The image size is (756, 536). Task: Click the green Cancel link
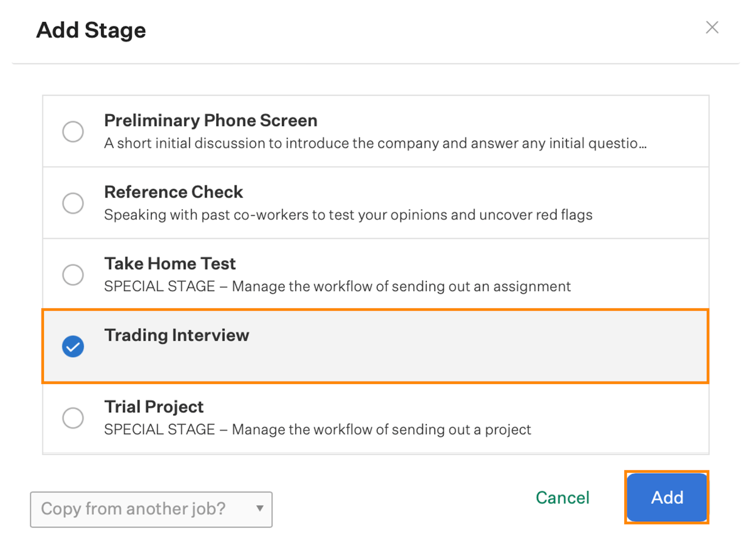[562, 498]
